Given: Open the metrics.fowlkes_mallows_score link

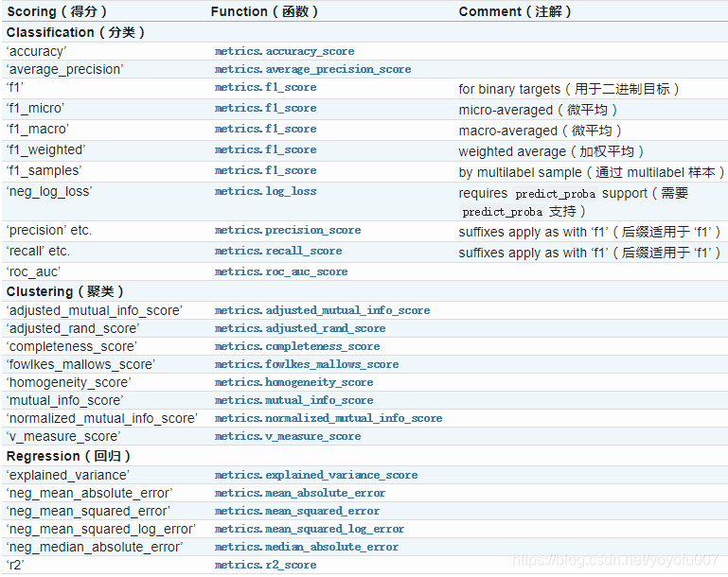Looking at the screenshot, I should point(307,364).
